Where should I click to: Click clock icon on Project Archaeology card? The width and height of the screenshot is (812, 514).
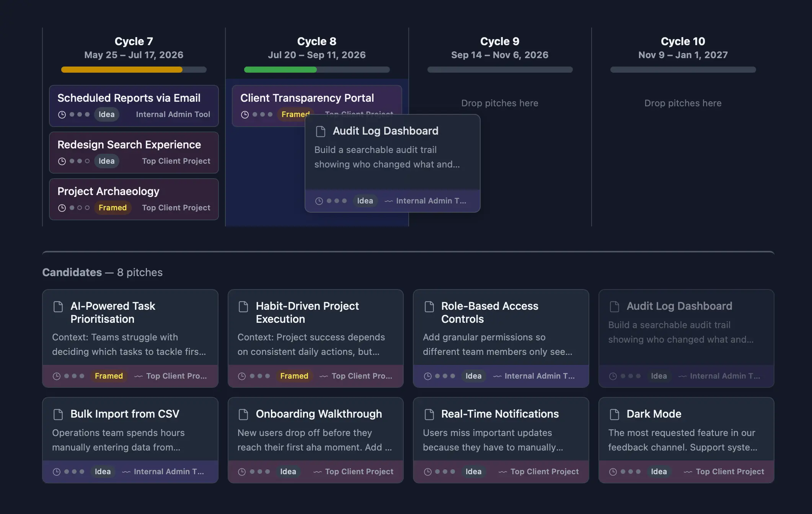coord(62,208)
